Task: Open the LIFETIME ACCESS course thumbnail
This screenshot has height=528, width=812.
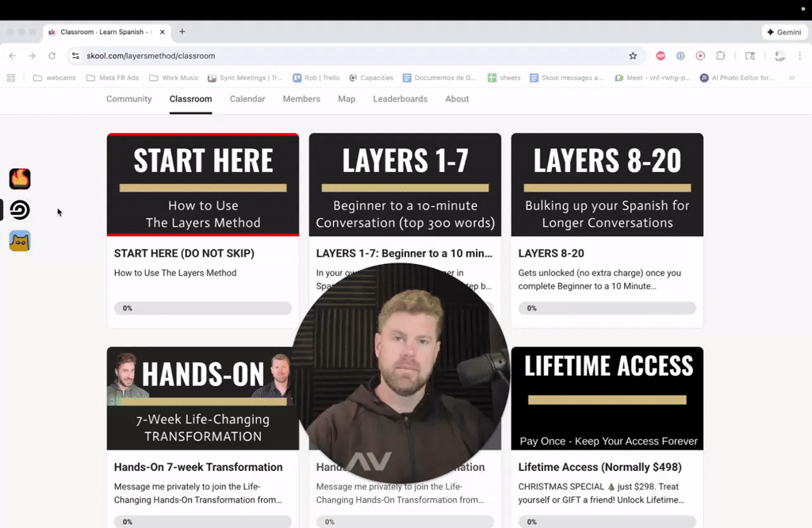Action: click(607, 398)
